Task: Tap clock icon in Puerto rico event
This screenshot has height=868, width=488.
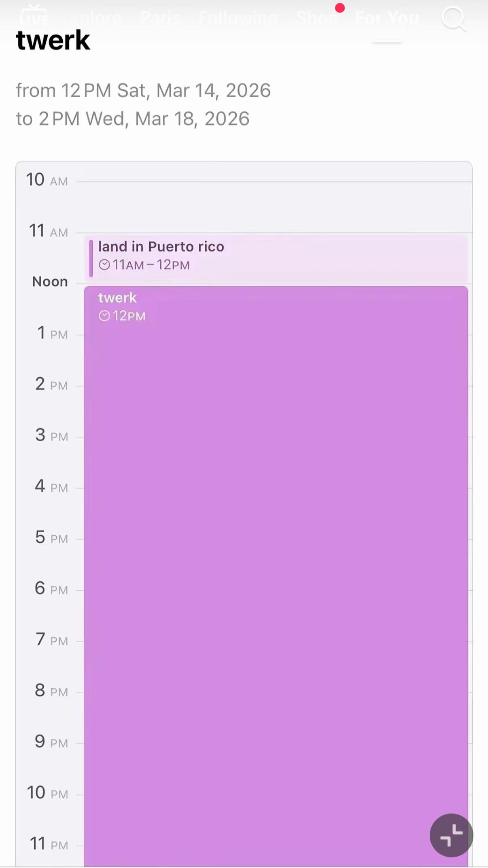Action: 104,265
